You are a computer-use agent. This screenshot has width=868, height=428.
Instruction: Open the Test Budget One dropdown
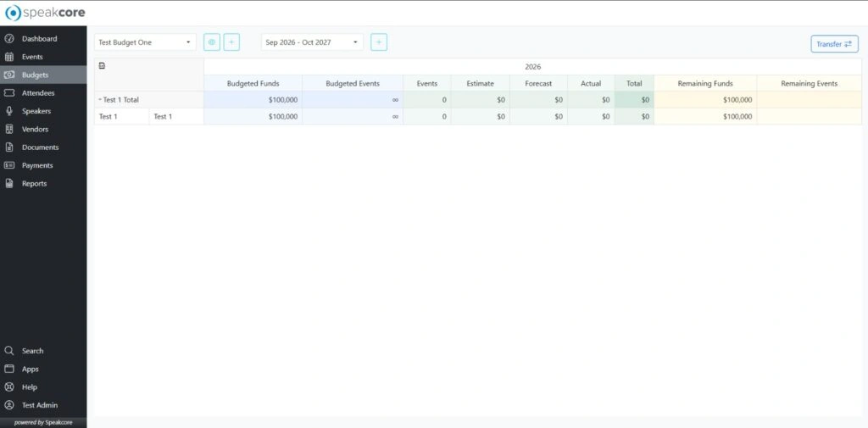pos(145,42)
